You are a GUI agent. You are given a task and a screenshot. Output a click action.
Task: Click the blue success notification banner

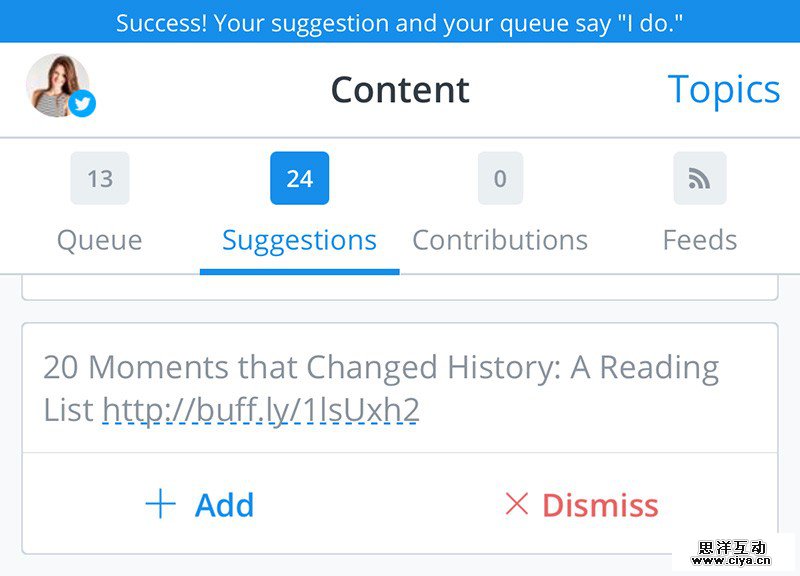400,22
